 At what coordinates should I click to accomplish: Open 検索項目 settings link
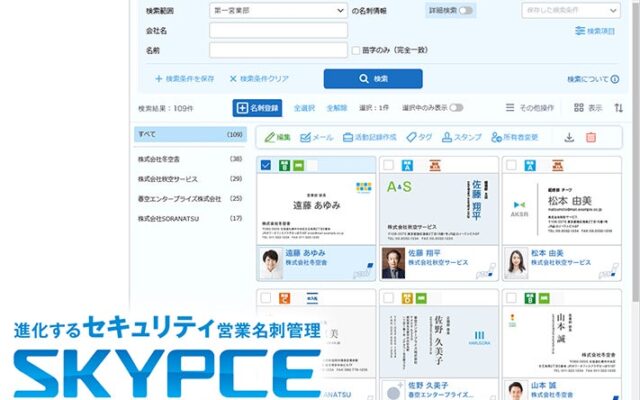tap(595, 31)
